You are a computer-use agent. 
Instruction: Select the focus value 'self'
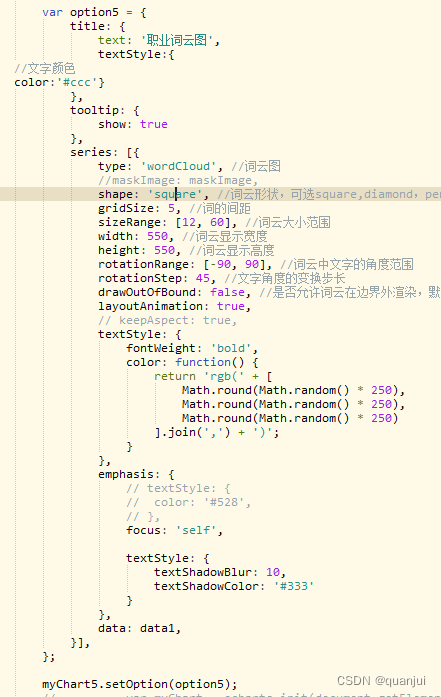196,530
